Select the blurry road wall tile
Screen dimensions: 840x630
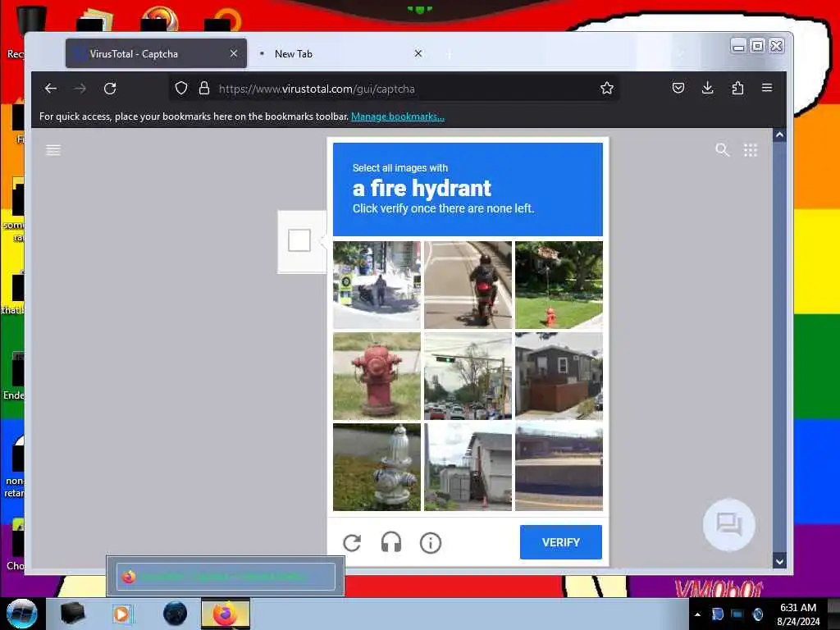(x=559, y=467)
